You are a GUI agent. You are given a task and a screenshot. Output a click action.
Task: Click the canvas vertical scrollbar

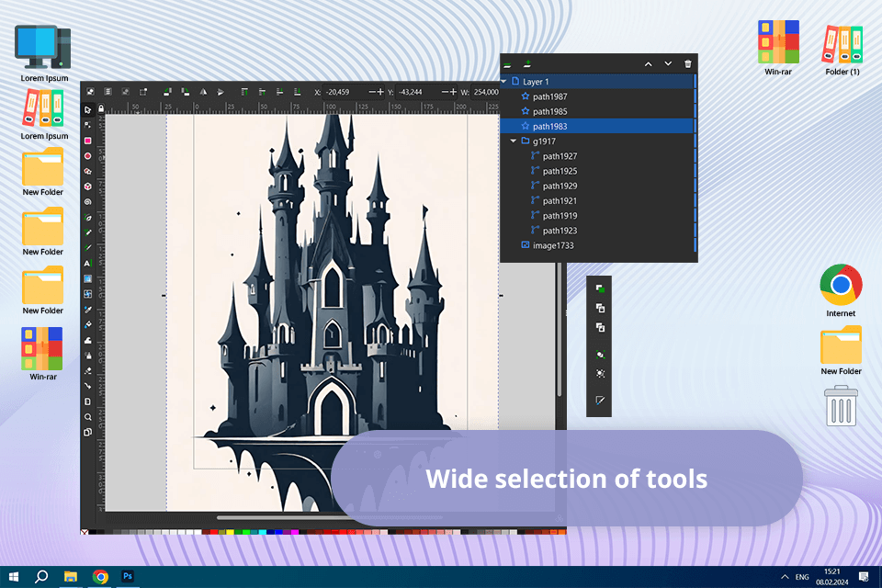[x=560, y=330]
